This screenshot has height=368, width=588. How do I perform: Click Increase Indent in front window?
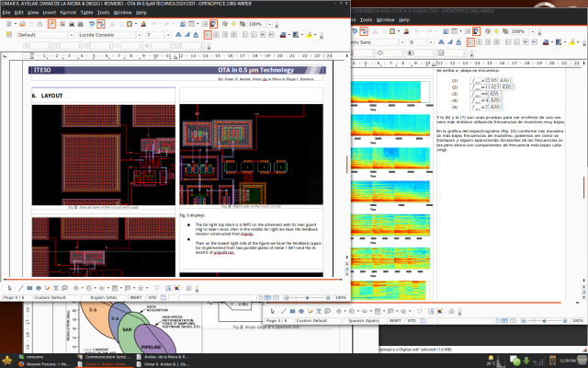[x=272, y=35]
